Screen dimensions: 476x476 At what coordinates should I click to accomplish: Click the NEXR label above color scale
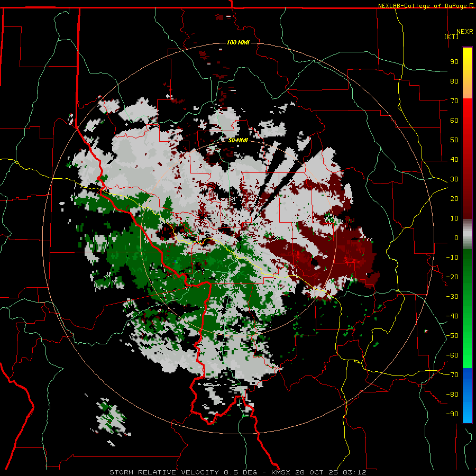point(464,32)
